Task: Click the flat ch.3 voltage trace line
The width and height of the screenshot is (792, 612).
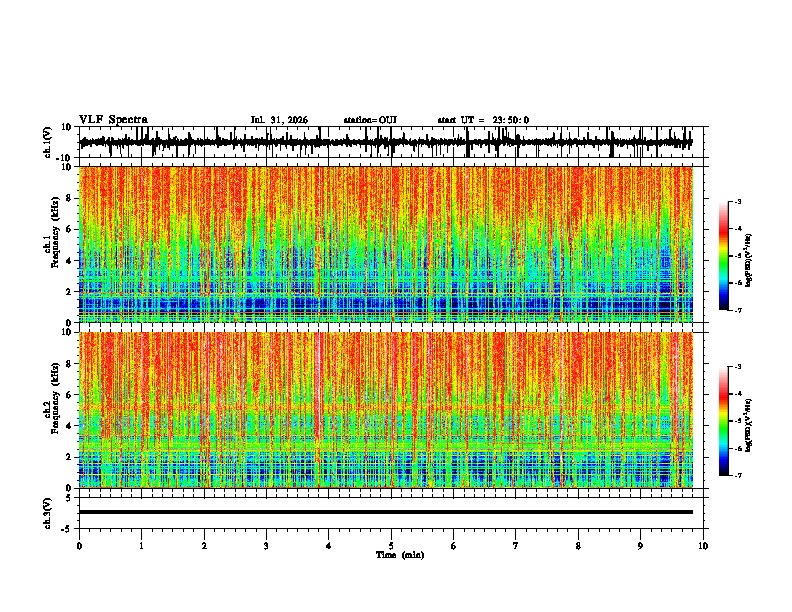Action: (x=386, y=512)
